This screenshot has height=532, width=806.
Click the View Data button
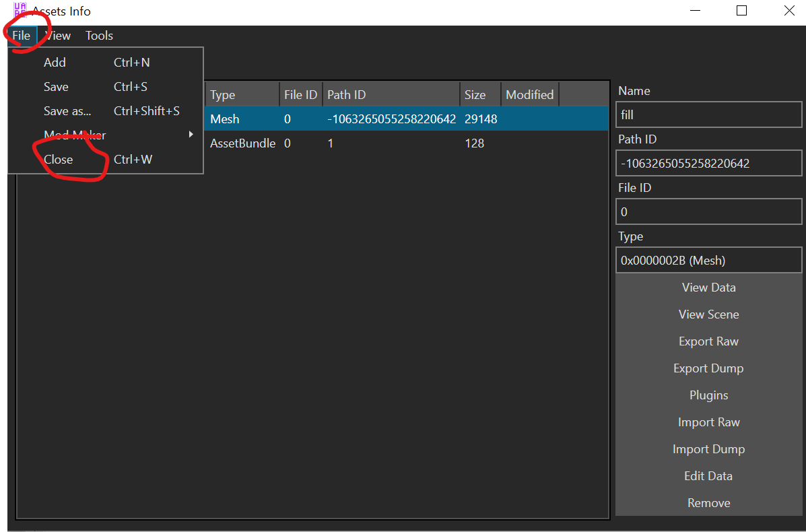coord(709,288)
